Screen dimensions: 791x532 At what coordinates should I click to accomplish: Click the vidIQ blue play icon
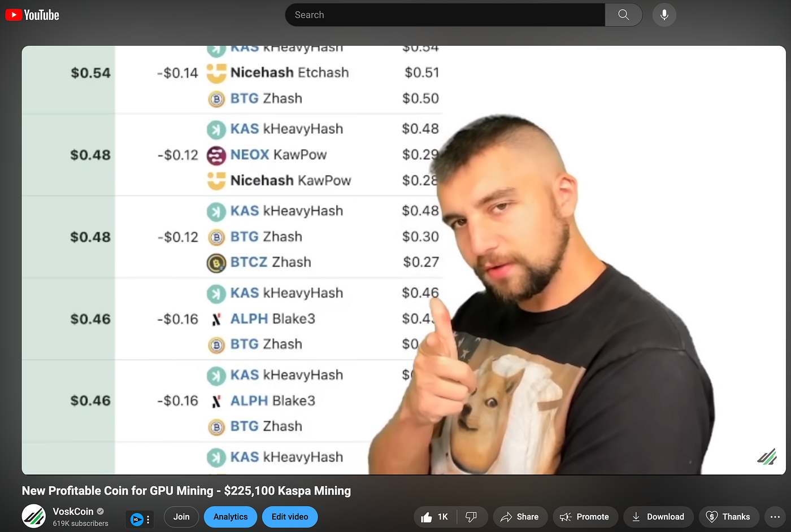pos(136,519)
